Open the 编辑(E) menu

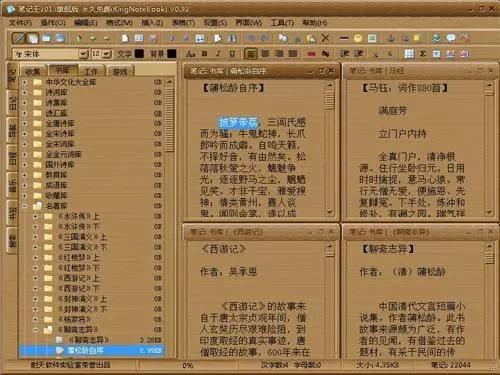pyautogui.click(x=86, y=23)
